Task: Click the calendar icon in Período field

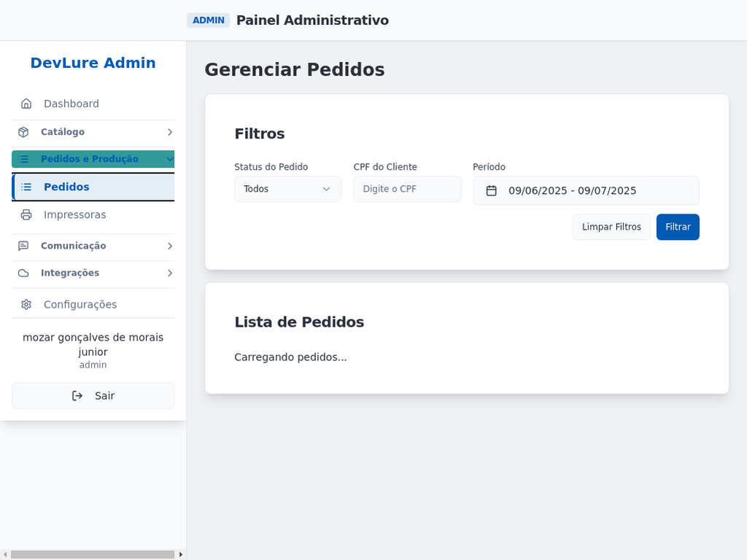Action: point(492,190)
